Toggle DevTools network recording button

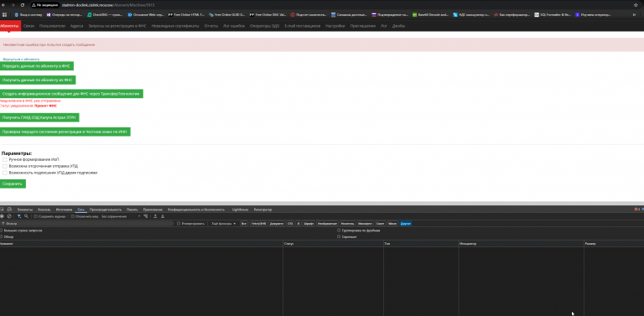(2, 216)
